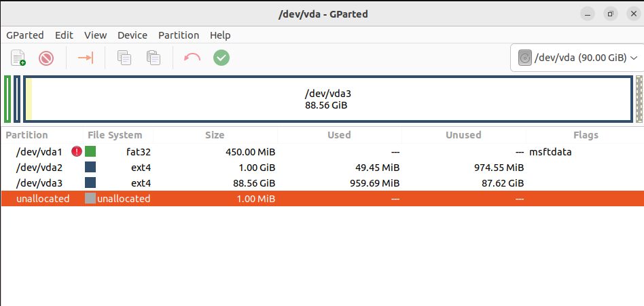Open the GParted menu

tap(25, 35)
